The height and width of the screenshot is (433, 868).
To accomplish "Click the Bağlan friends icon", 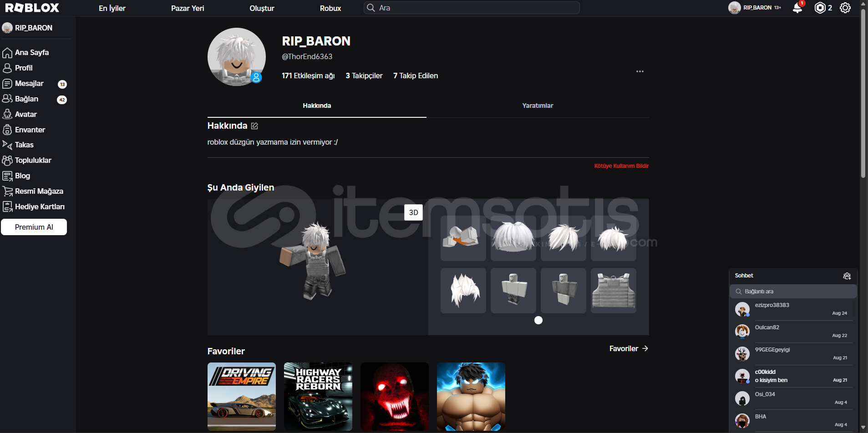I will click(x=7, y=99).
